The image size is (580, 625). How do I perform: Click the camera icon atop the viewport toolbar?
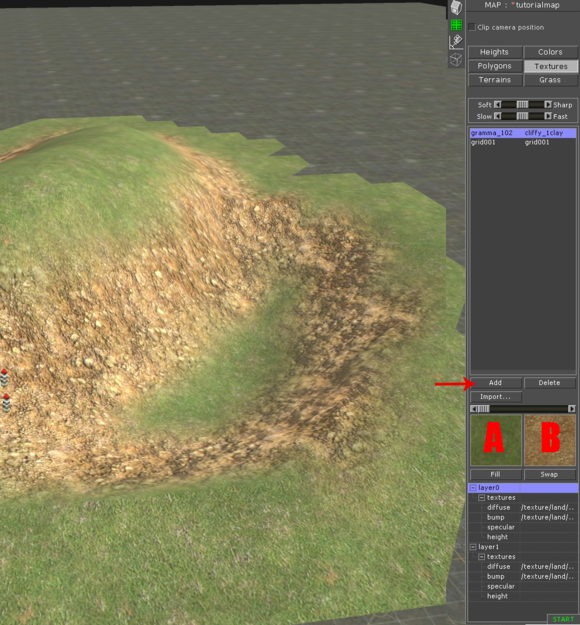(456, 7)
